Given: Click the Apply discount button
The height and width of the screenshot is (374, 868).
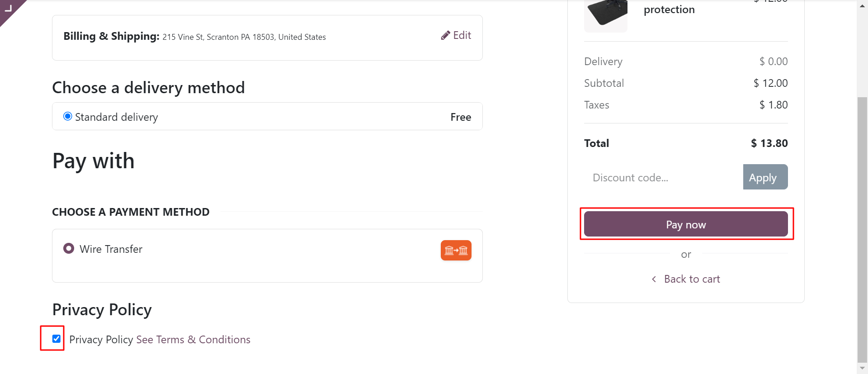Looking at the screenshot, I should pyautogui.click(x=765, y=177).
